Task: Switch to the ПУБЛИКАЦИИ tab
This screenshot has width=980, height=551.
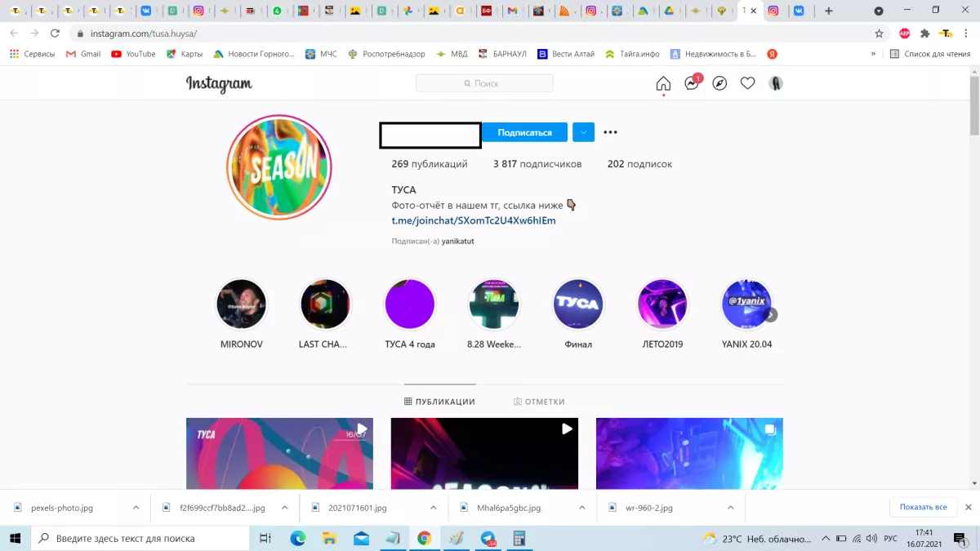Action: [x=439, y=402]
